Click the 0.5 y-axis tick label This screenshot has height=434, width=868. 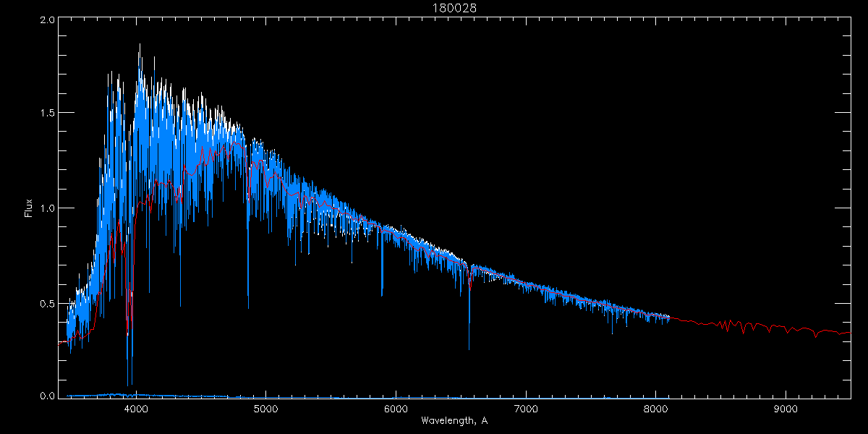(x=47, y=303)
